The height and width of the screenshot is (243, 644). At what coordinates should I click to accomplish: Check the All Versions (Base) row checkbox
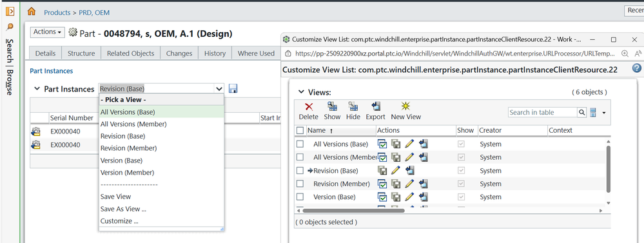(300, 144)
